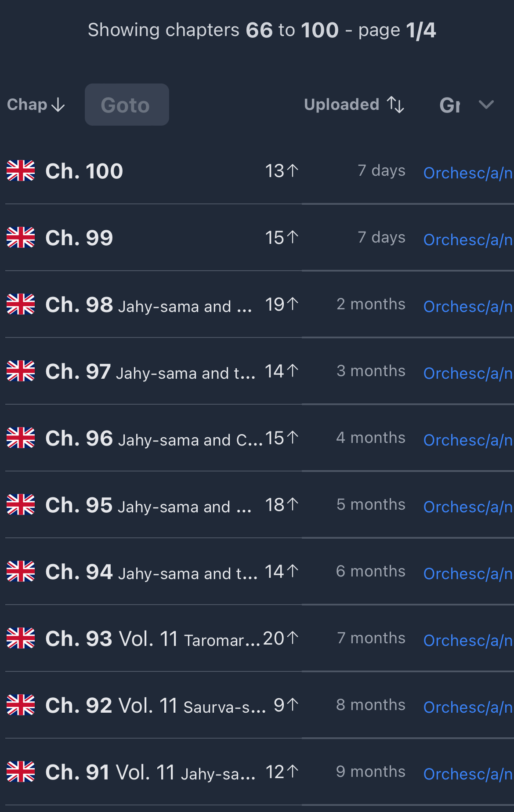Viewport: 514px width, 812px height.
Task: Click the UK flag icon beside Ch. 97
Action: point(21,371)
